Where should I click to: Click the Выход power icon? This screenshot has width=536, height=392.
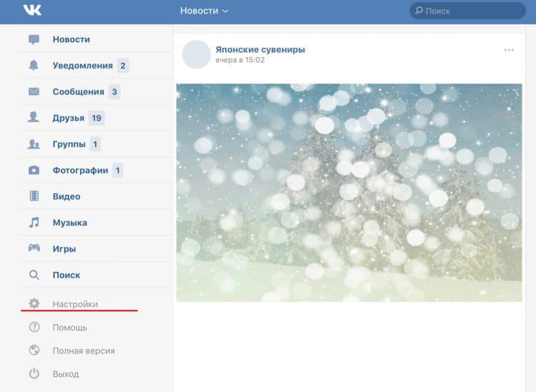pyautogui.click(x=34, y=373)
